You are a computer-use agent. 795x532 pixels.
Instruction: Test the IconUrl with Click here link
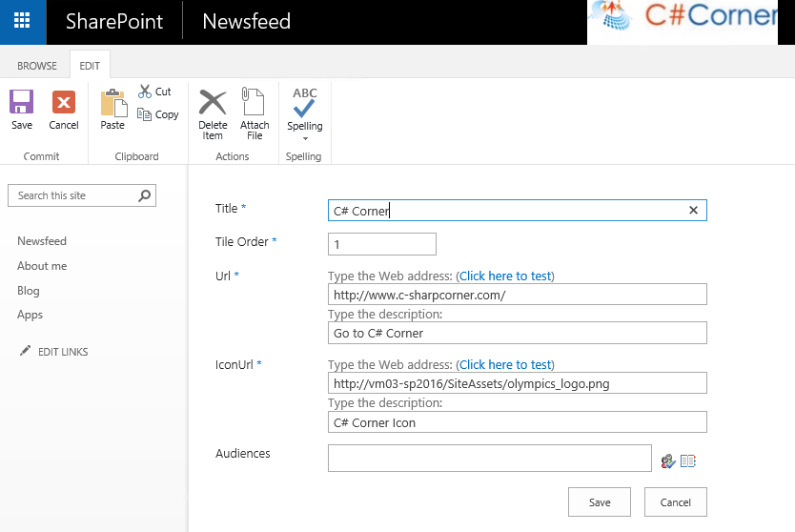coord(505,364)
